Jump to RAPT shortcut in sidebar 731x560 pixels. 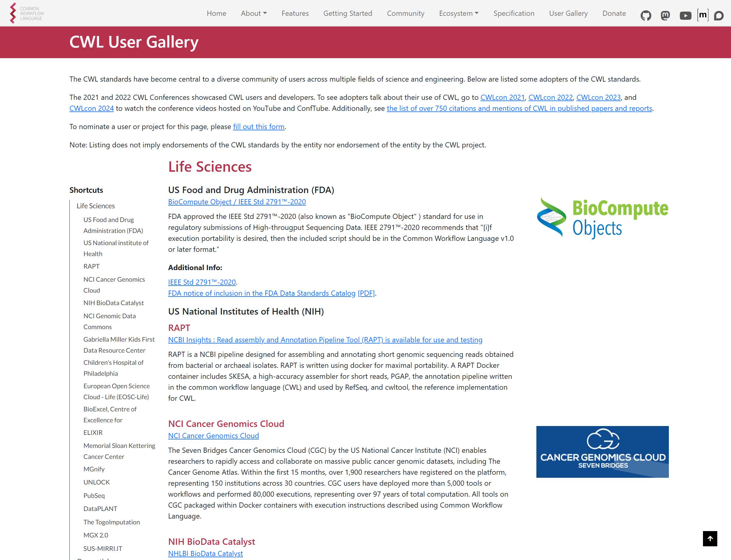coord(91,266)
